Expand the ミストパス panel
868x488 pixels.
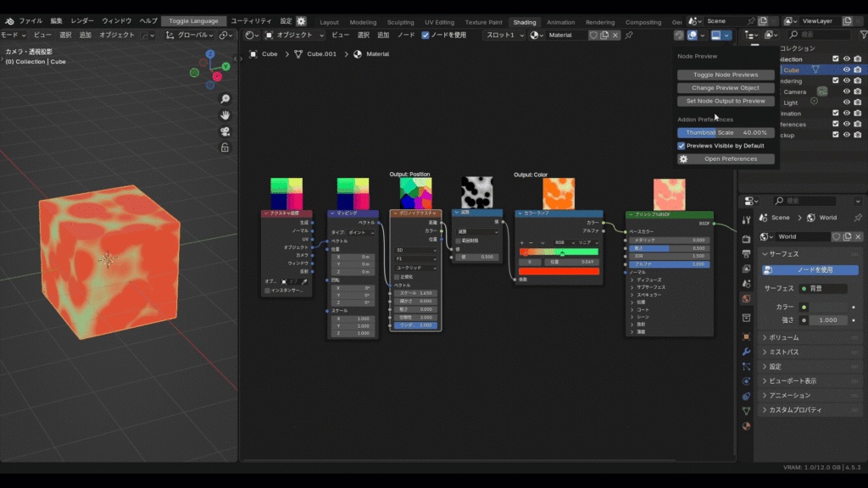click(x=784, y=352)
